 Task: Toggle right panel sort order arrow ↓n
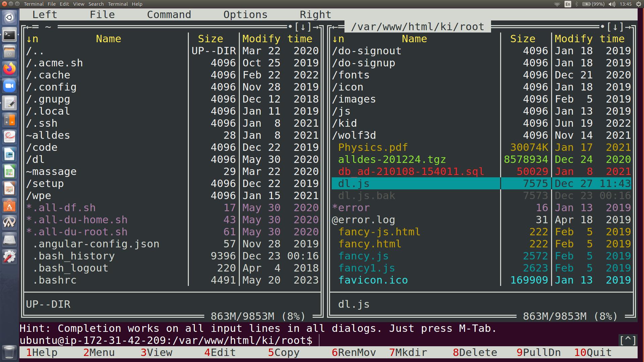(x=338, y=39)
